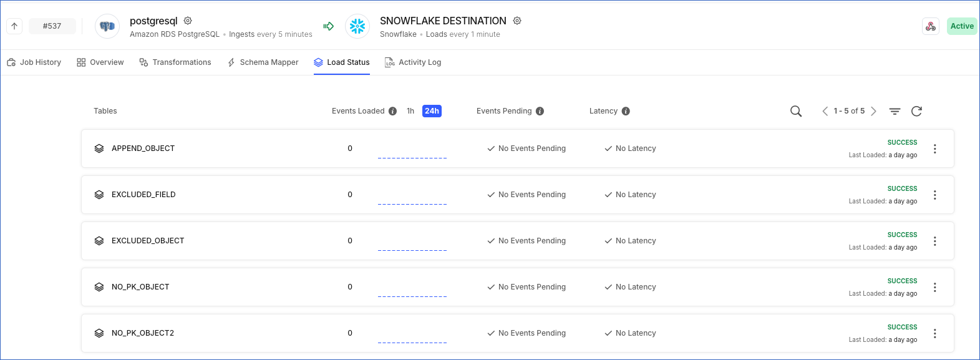The image size is (980, 360).
Task: Click the NO_PK_OBJECT2 table name
Action: [x=143, y=333]
